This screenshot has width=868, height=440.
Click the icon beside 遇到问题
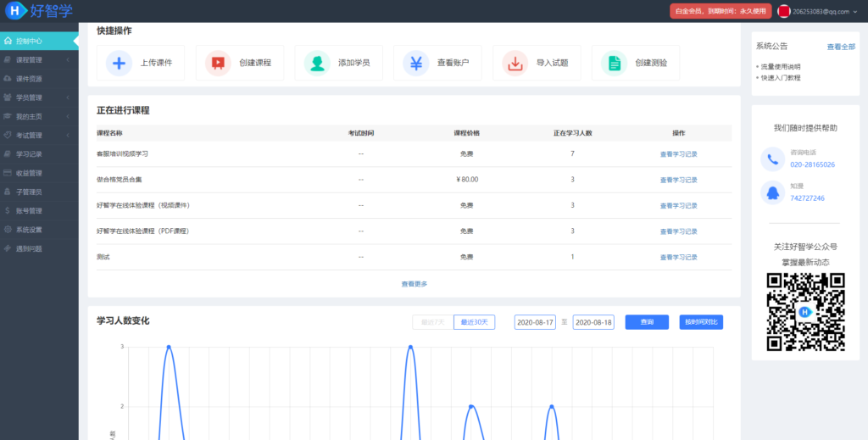point(8,248)
